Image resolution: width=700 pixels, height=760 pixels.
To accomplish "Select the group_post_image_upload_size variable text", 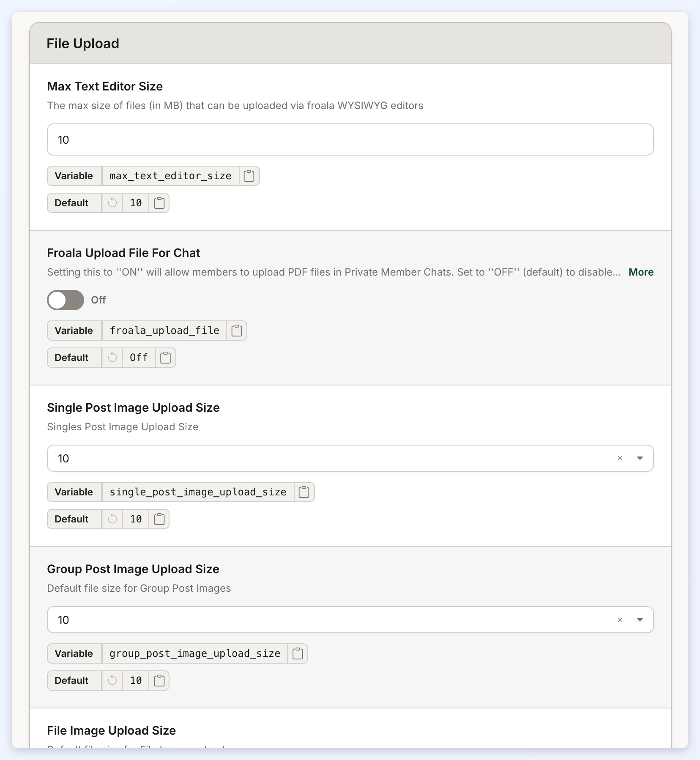I will (195, 653).
